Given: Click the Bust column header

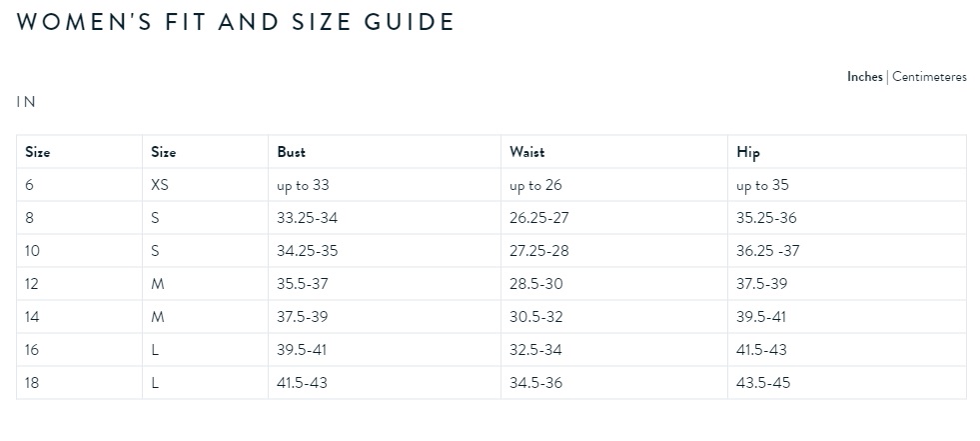Looking at the screenshot, I should [292, 152].
